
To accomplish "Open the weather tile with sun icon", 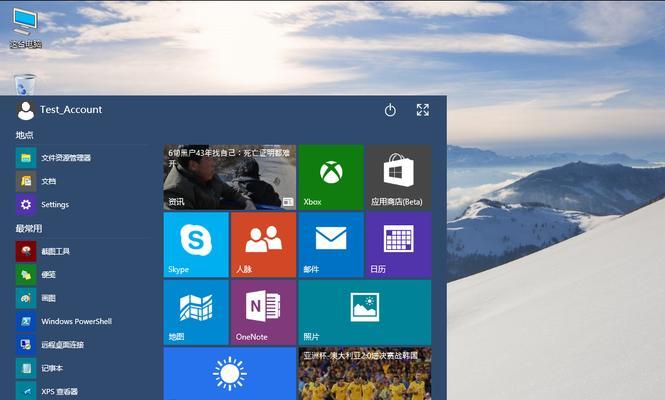I will click(x=230, y=374).
